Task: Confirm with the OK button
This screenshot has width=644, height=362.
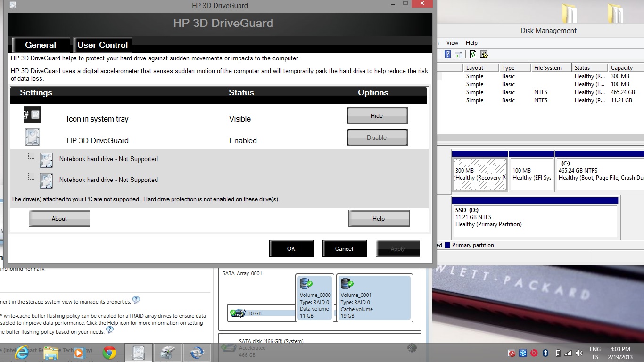Action: [291, 248]
